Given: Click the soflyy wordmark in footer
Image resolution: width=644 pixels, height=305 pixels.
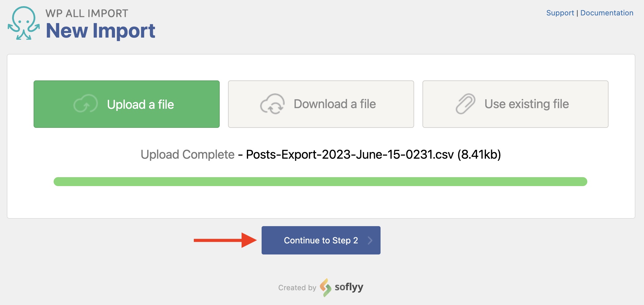Looking at the screenshot, I should 349,287.
